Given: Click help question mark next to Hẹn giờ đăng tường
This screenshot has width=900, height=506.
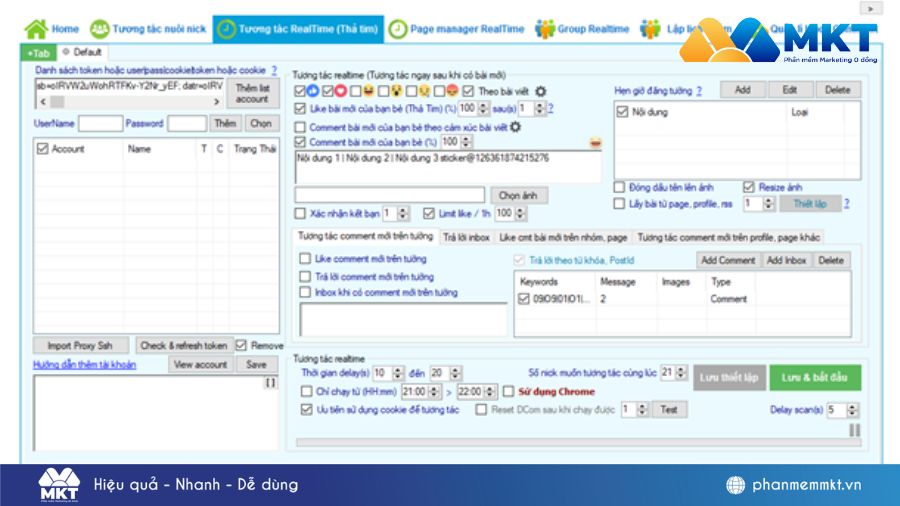Looking at the screenshot, I should pyautogui.click(x=699, y=91).
